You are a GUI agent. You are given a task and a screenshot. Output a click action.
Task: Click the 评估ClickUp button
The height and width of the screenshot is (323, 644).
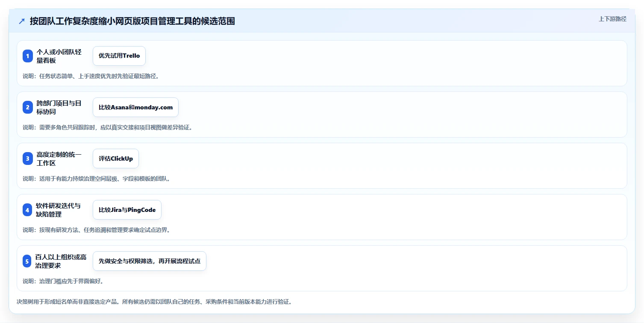pos(116,159)
